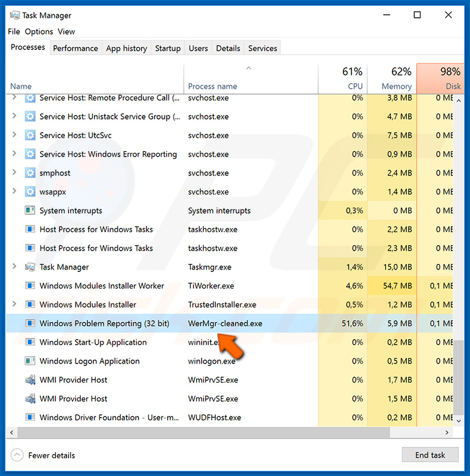Maximize the Task Manager window
The height and width of the screenshot is (476, 470).
(417, 15)
